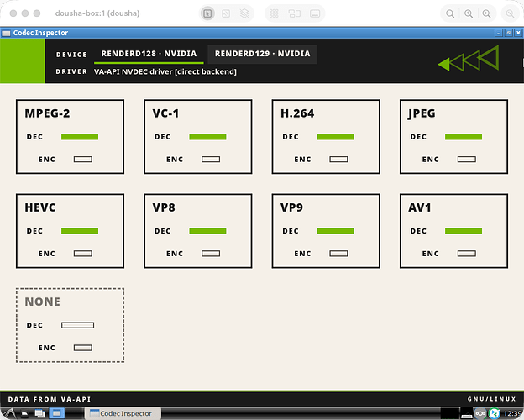This screenshot has height=420, width=524.
Task: Minimize the Codec Inspector window
Action: (x=499, y=33)
